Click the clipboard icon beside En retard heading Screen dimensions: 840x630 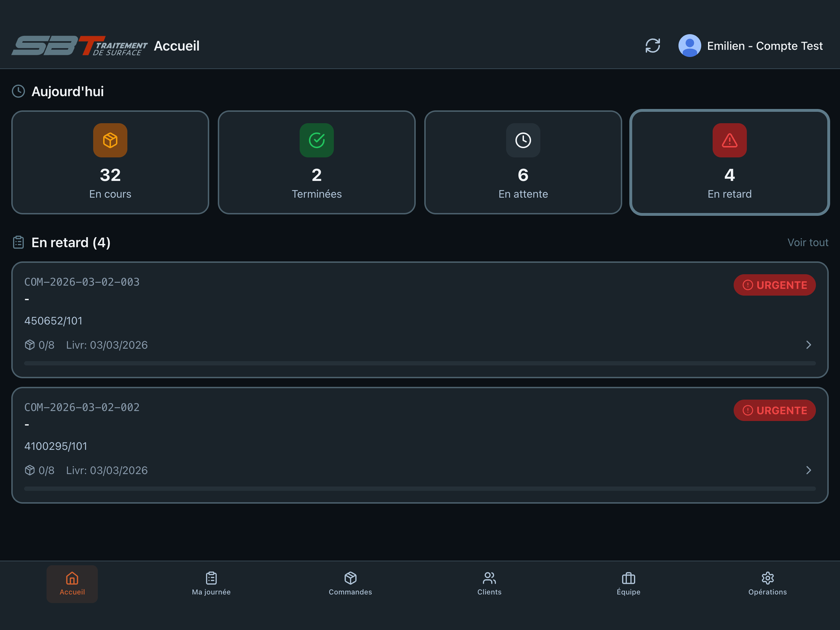click(x=18, y=242)
